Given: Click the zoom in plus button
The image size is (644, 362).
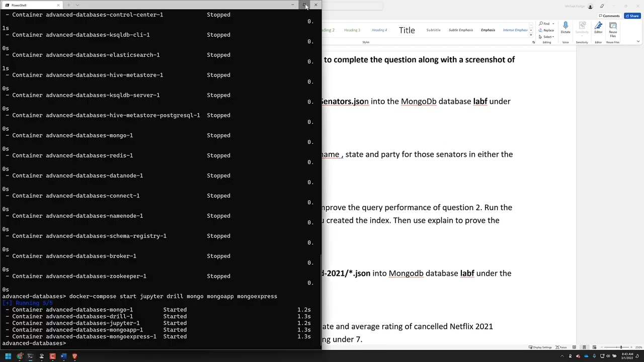Looking at the screenshot, I should [632, 347].
